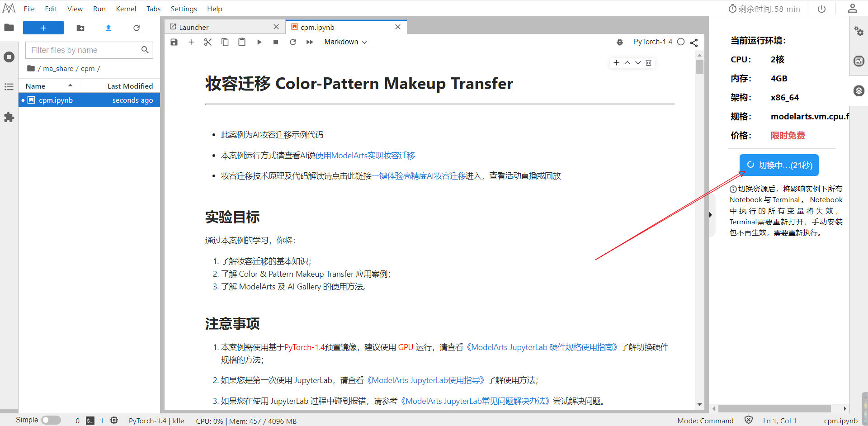Click the kernel chip icon in status bar
This screenshot has width=868, height=426.
click(114, 421)
